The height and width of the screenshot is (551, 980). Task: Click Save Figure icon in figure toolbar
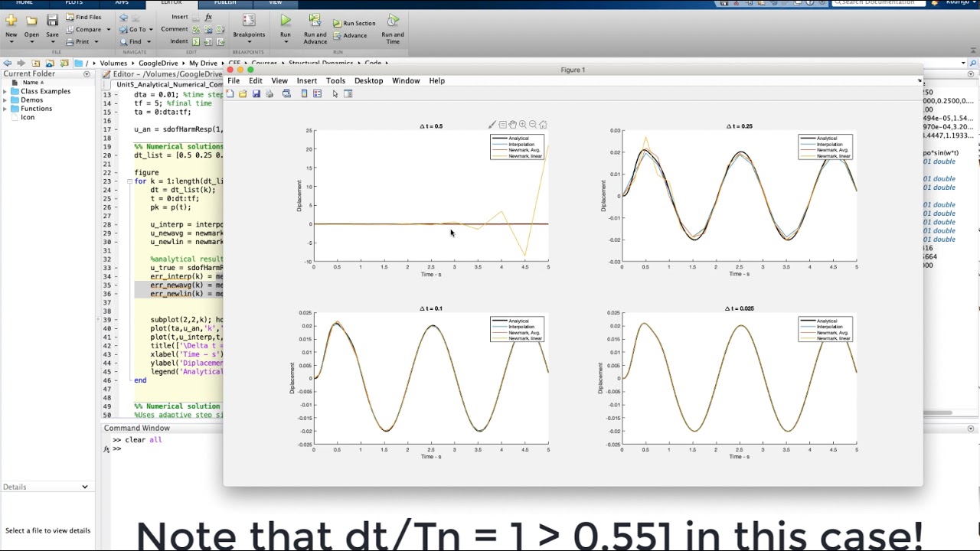click(x=256, y=93)
